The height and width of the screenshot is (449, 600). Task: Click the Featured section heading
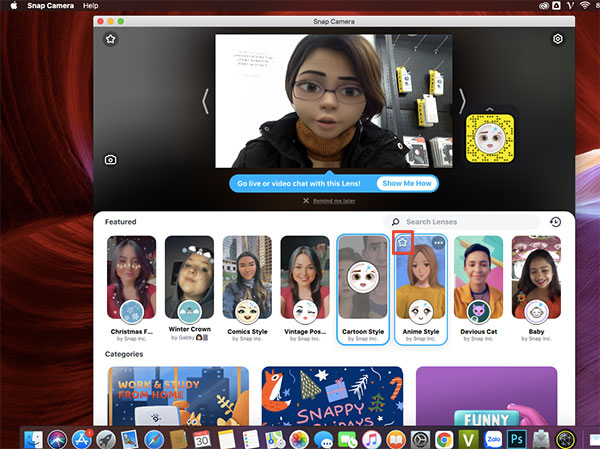click(x=121, y=222)
